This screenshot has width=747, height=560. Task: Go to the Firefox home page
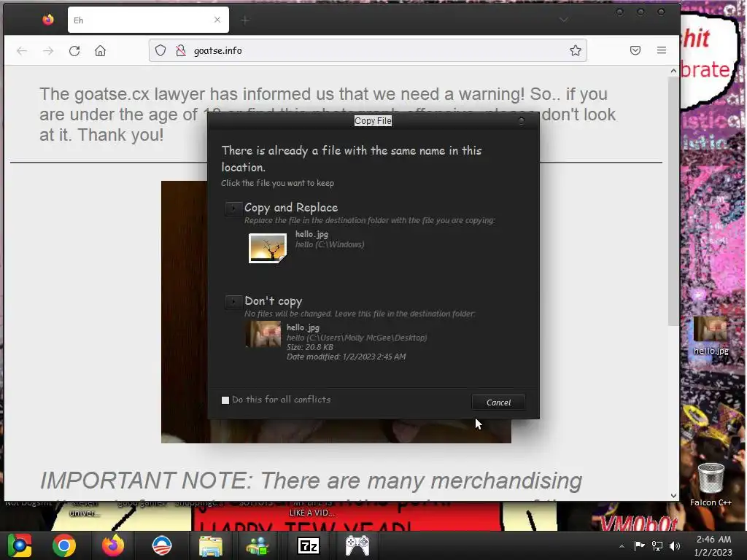coord(100,50)
